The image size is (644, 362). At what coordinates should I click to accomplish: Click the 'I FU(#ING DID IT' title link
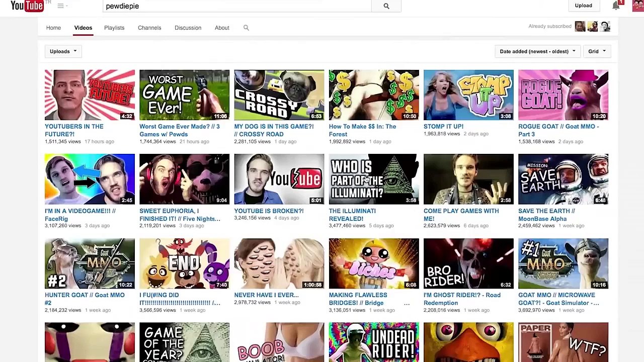coord(180,299)
